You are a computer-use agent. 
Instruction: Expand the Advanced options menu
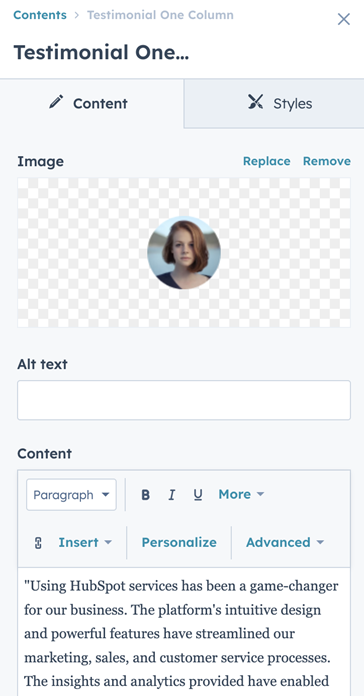(285, 542)
